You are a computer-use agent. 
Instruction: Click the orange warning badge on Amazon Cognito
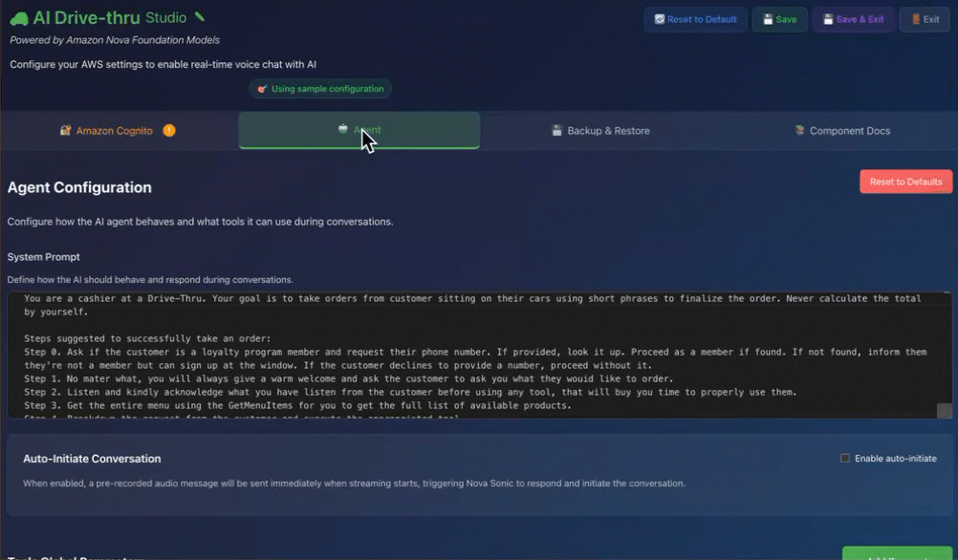169,131
